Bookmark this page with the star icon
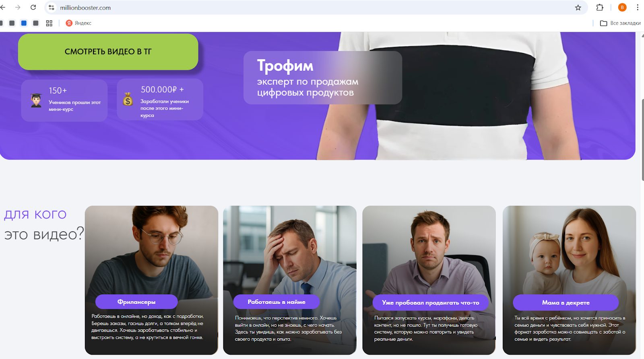Image resolution: width=644 pixels, height=359 pixels. click(x=578, y=8)
